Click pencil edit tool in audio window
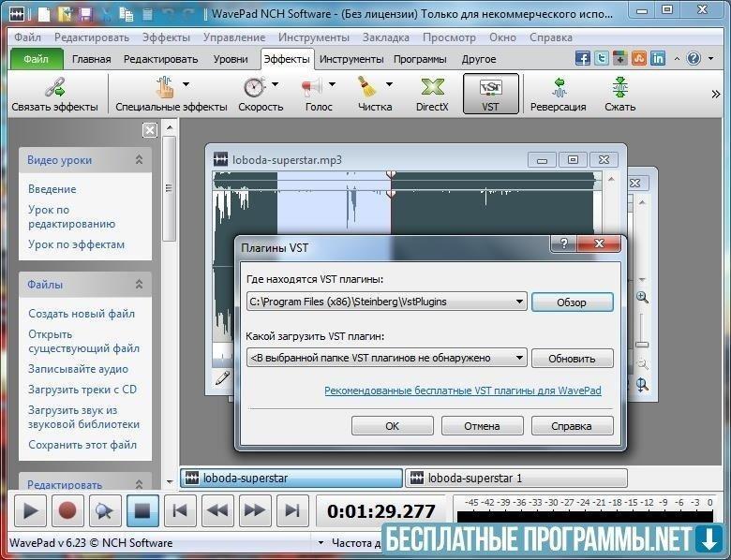 222,377
